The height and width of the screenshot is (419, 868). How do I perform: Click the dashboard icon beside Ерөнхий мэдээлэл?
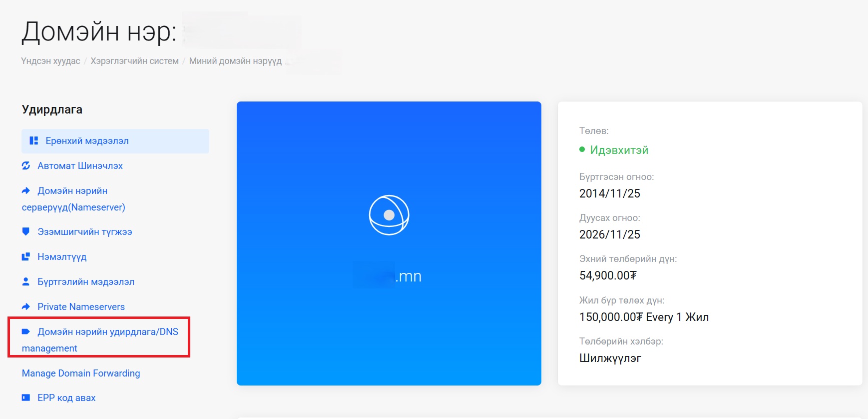point(34,140)
